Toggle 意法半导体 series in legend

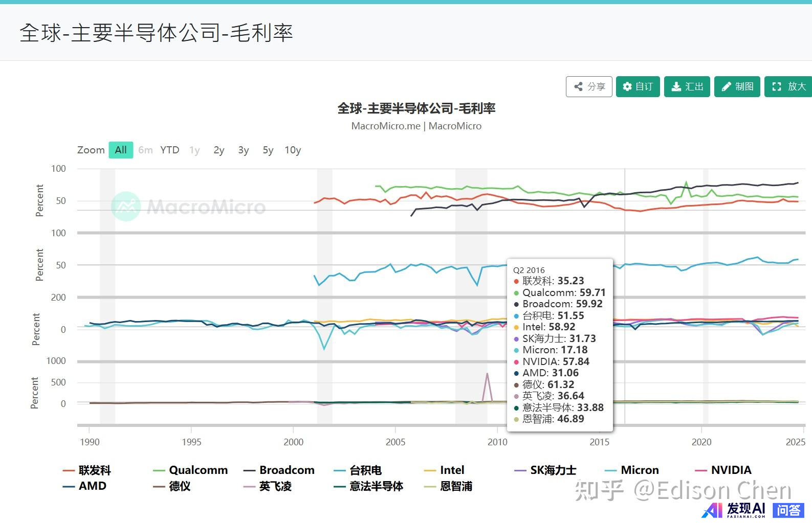click(x=368, y=486)
